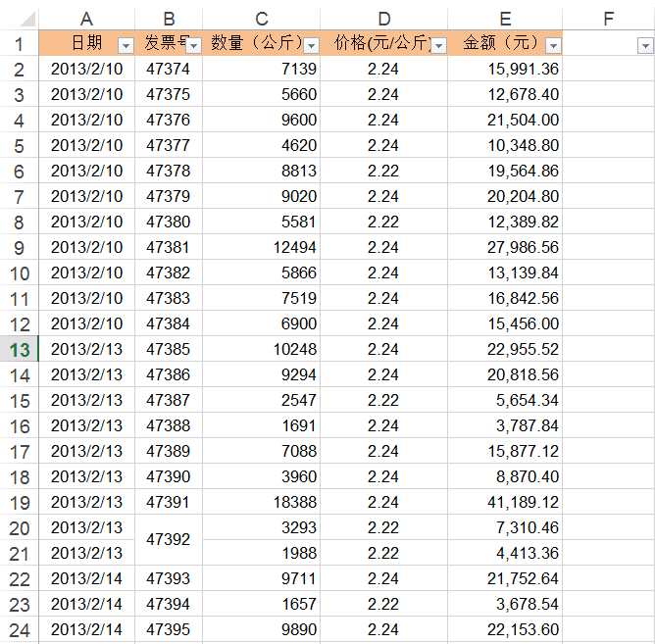Select amount cell 16,842.56
Viewport: 655px width, 644px height.
[x=505, y=298]
